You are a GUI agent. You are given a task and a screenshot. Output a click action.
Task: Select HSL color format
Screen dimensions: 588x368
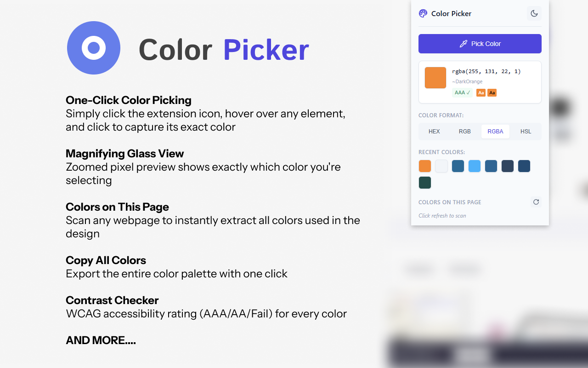(526, 132)
